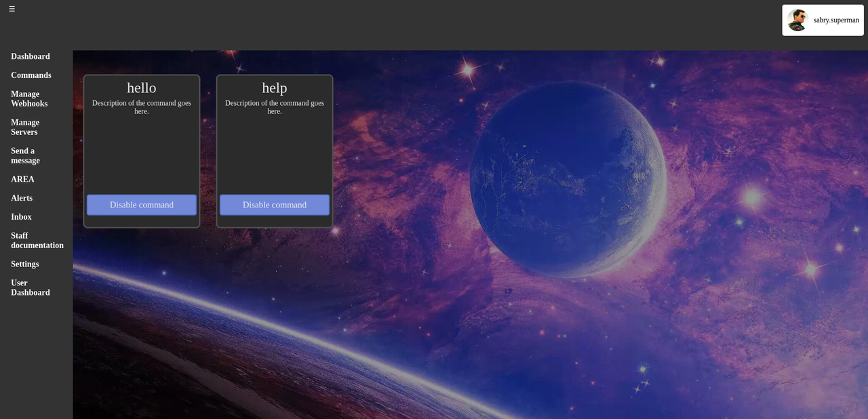This screenshot has width=868, height=419.
Task: Click the sabry.superman avatar picture
Action: point(798,20)
